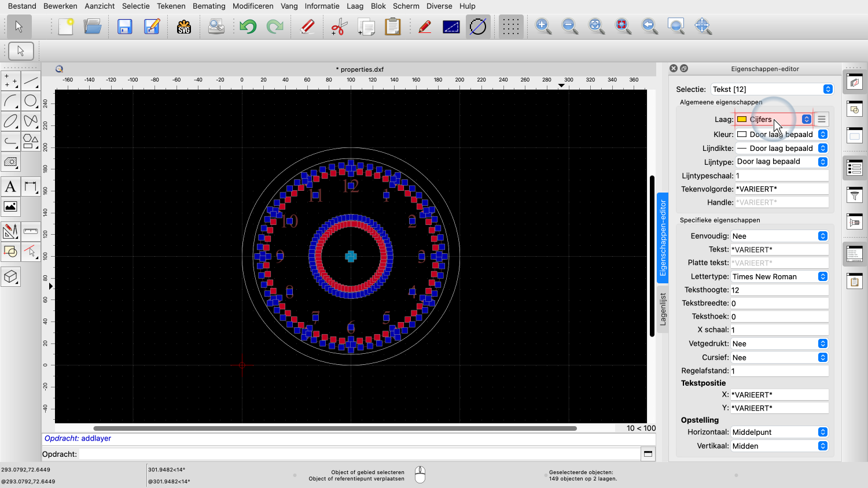This screenshot has width=868, height=488.
Task: Click the SVG export icon
Action: pos(184,27)
